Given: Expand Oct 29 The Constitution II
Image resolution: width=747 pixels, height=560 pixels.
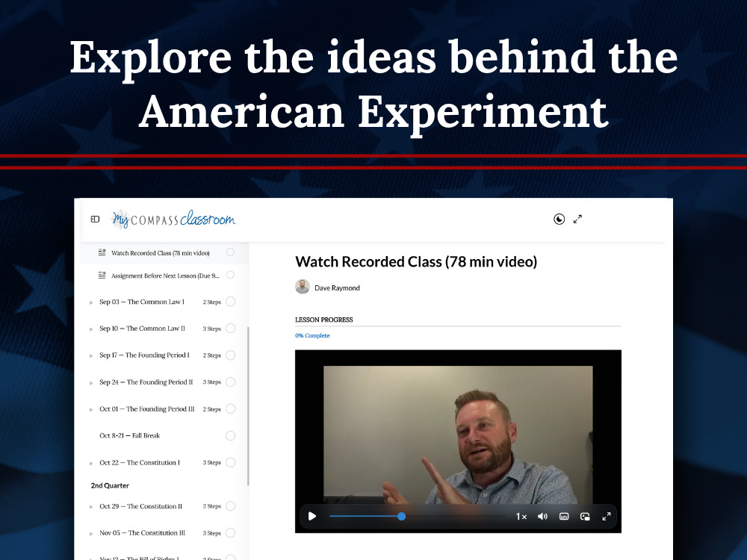Looking at the screenshot, I should 91,507.
